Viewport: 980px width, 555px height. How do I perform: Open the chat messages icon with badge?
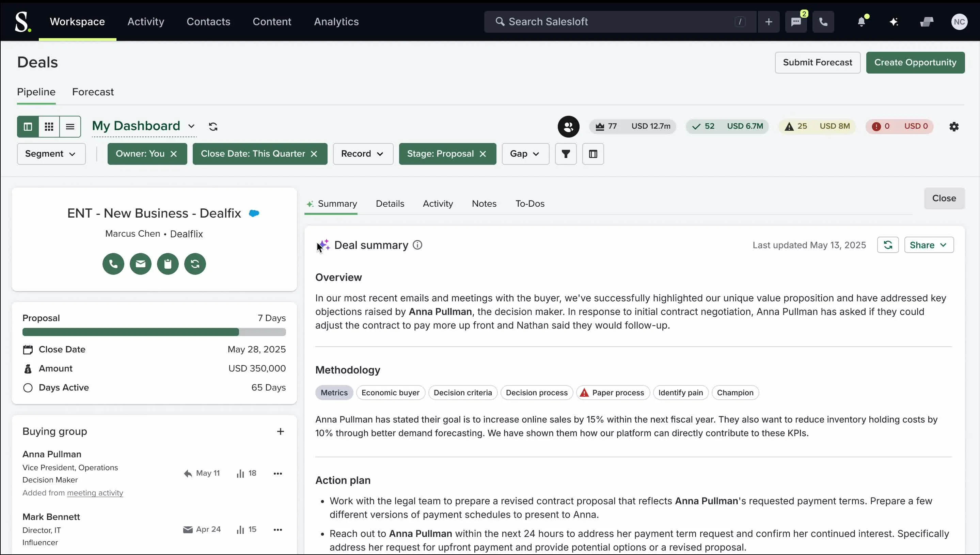tap(796, 22)
